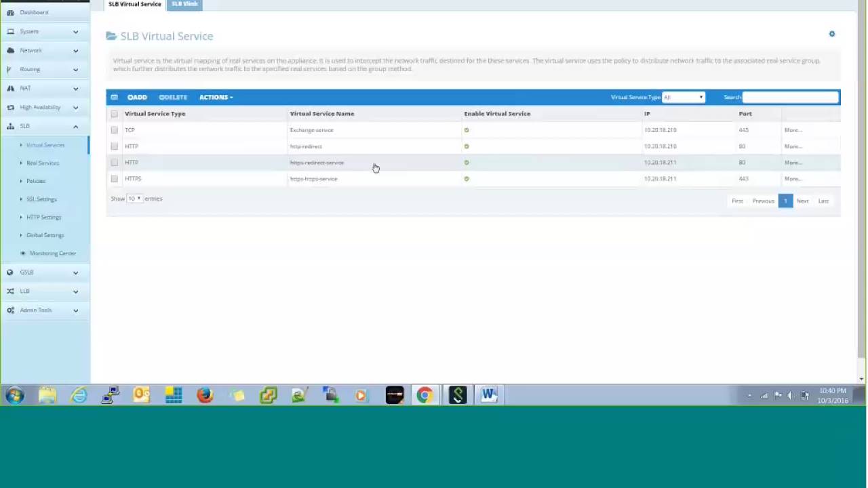
Task: Click the High Availability icon in sidebar
Action: pos(10,107)
